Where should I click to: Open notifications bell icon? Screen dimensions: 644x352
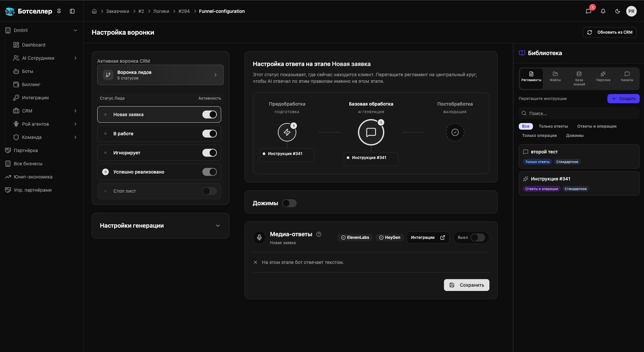pos(603,11)
